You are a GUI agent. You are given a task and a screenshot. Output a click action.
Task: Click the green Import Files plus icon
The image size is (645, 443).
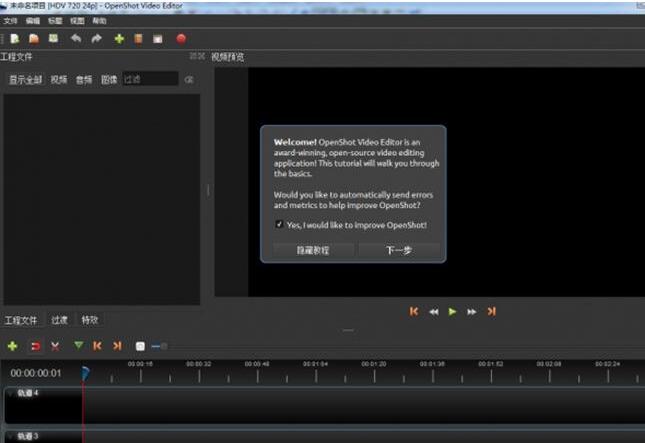pos(119,39)
